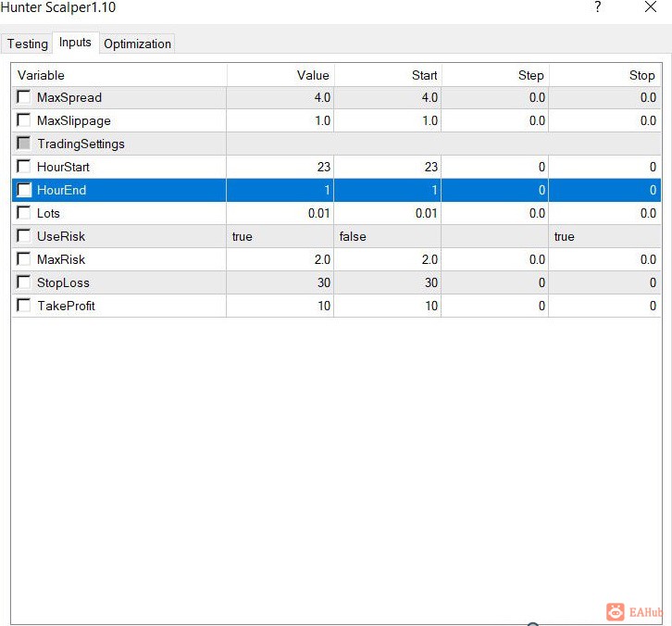Select MaxRisk value cell 2.0
672x626 pixels.
tap(280, 259)
